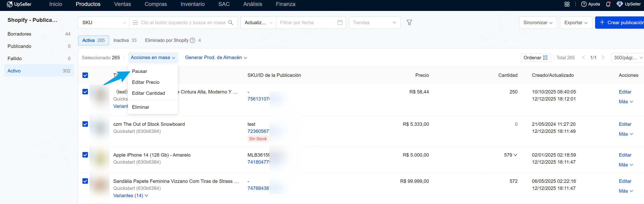Expand Variantes (14) for Sandália Papete
Screen dimensions: 644x204
click(x=130, y=196)
